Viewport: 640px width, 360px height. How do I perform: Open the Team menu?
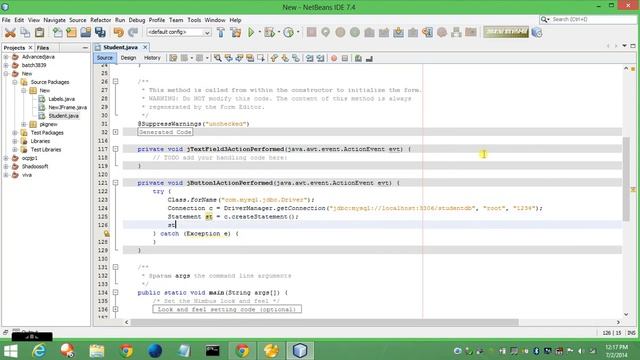[x=176, y=20]
